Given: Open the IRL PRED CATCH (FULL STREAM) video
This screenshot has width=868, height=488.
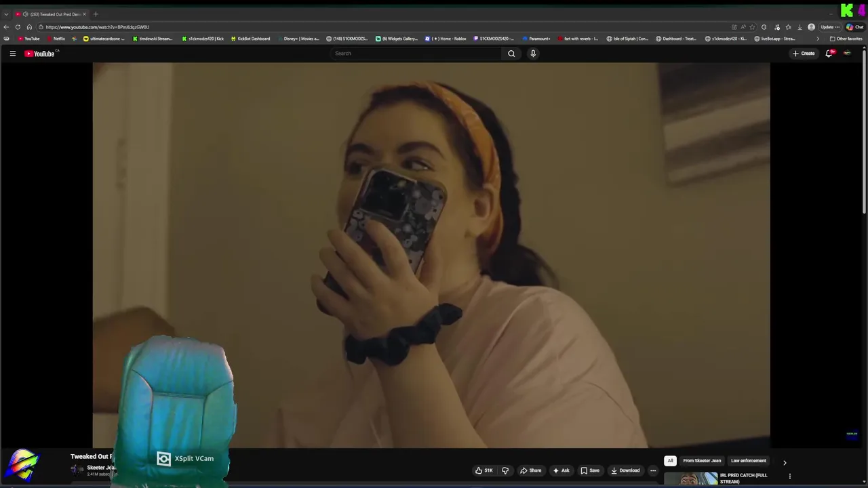Looking at the screenshot, I should pyautogui.click(x=744, y=479).
